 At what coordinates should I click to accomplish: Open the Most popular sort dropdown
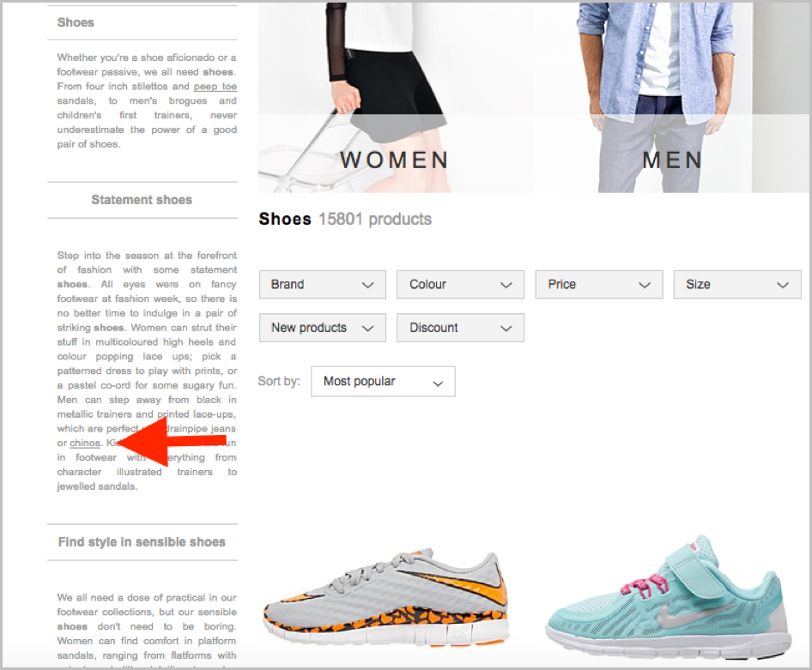point(383,381)
